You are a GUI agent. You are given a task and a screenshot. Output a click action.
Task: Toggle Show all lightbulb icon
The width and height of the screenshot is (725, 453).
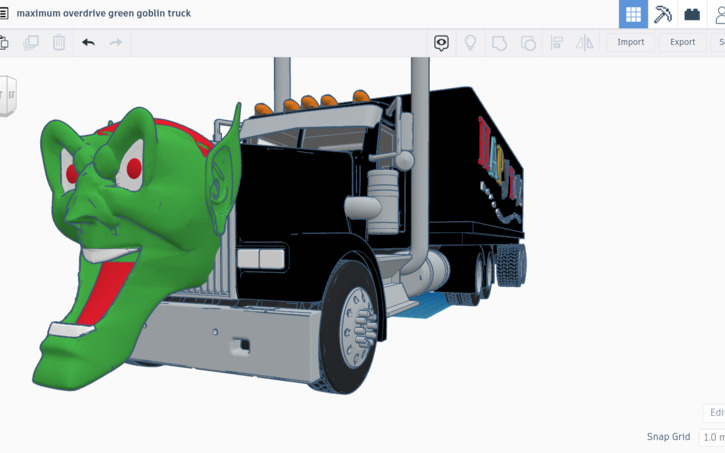470,43
